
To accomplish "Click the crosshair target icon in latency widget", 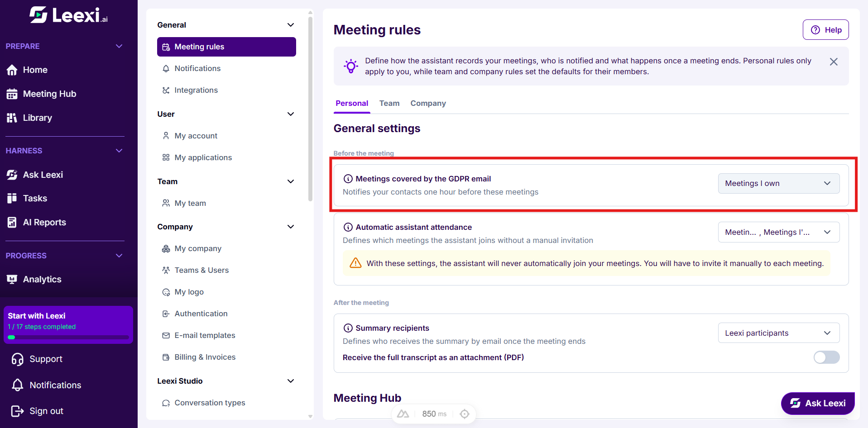I will [x=465, y=414].
